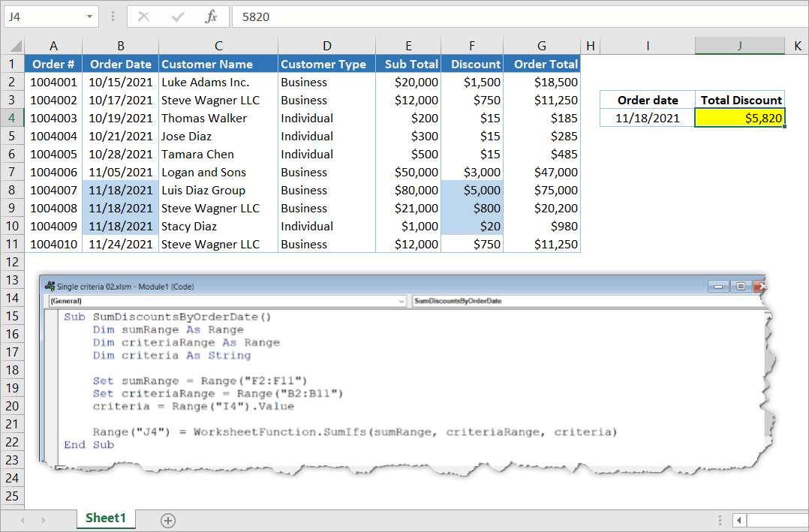Image resolution: width=809 pixels, height=532 pixels.
Task: Click the horizontal scrollbar left arrow
Action: point(739,520)
